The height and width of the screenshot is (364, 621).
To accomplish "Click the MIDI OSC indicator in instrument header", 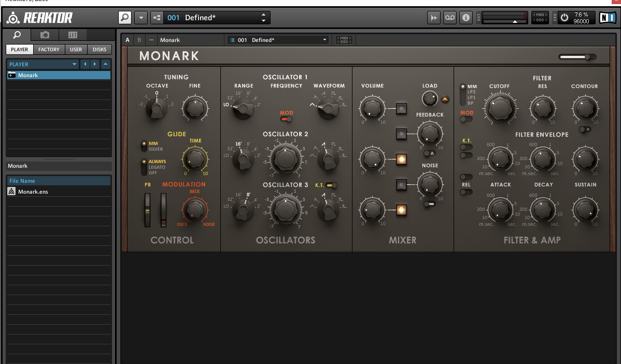I will click(x=344, y=40).
